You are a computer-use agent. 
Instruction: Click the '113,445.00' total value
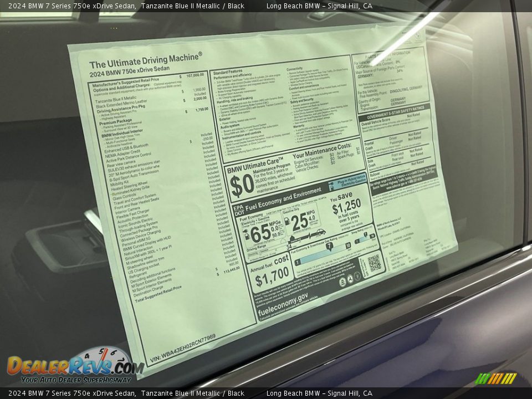[231, 270]
